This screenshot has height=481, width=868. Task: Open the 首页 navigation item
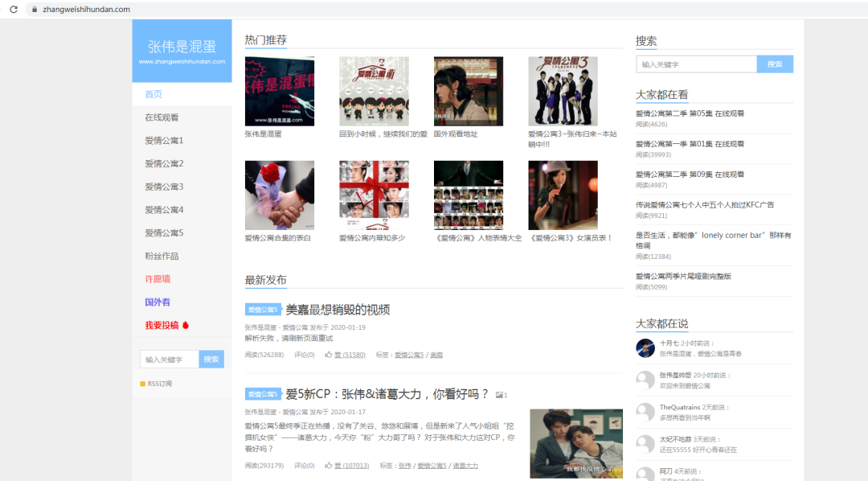point(182,94)
